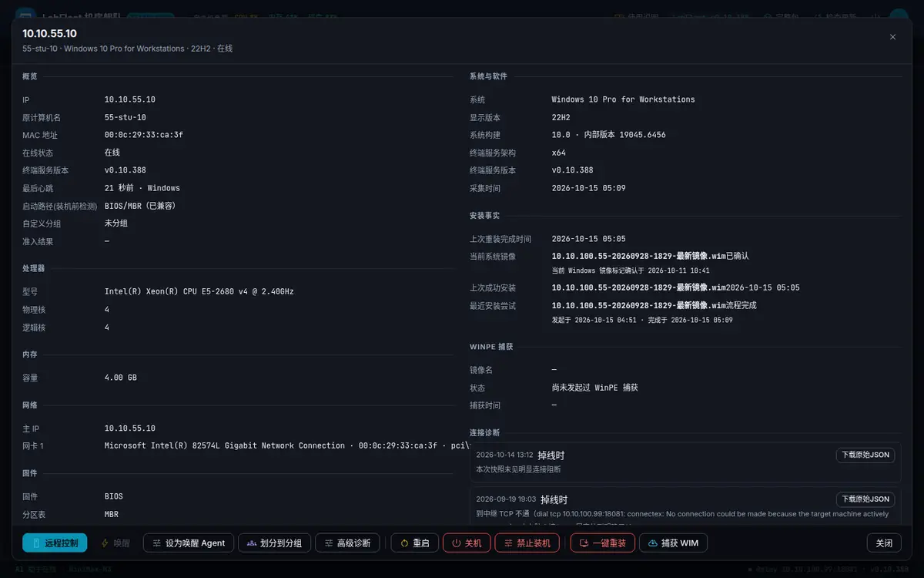Select the 在线状态 value 在线
This screenshot has height=578, width=924.
pyautogui.click(x=112, y=153)
